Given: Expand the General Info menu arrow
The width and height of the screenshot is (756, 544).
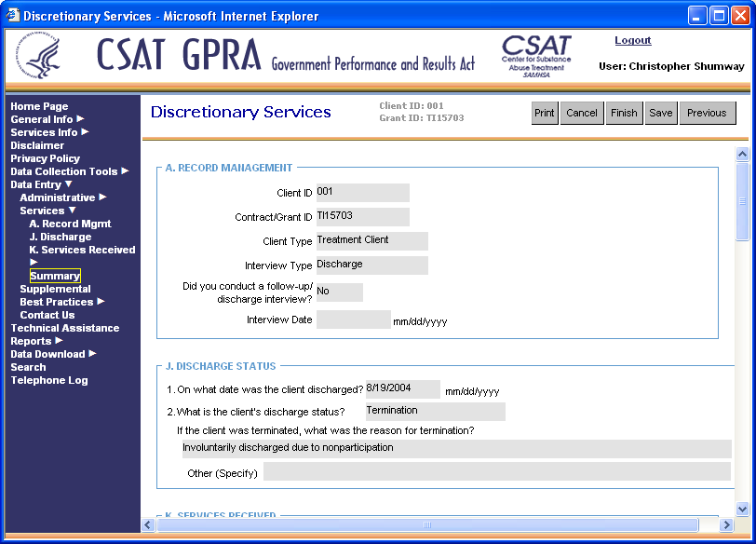Looking at the screenshot, I should [80, 119].
